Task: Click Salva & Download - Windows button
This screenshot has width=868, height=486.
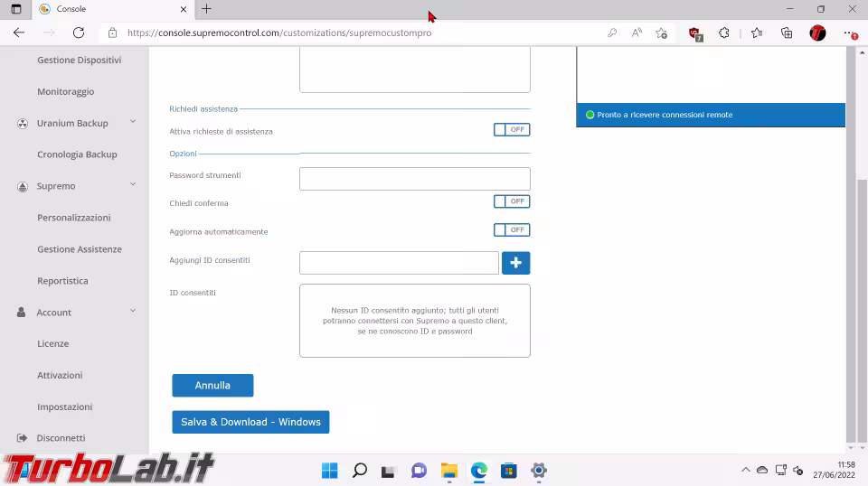Action: 250,422
